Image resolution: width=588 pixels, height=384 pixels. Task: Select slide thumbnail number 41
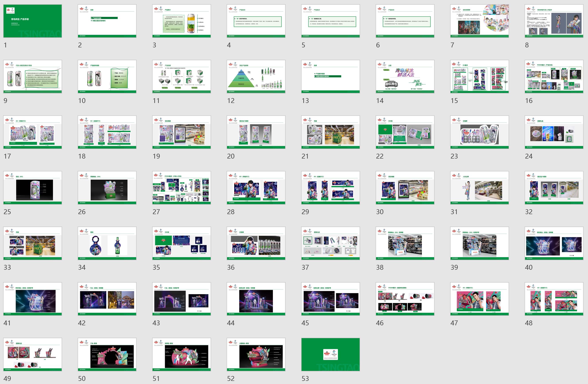coord(33,299)
